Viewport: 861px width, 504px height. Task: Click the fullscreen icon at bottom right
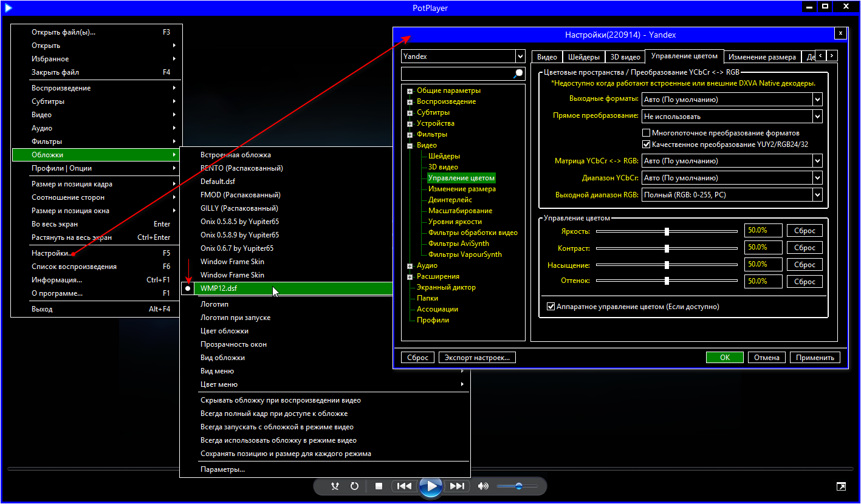(840, 486)
